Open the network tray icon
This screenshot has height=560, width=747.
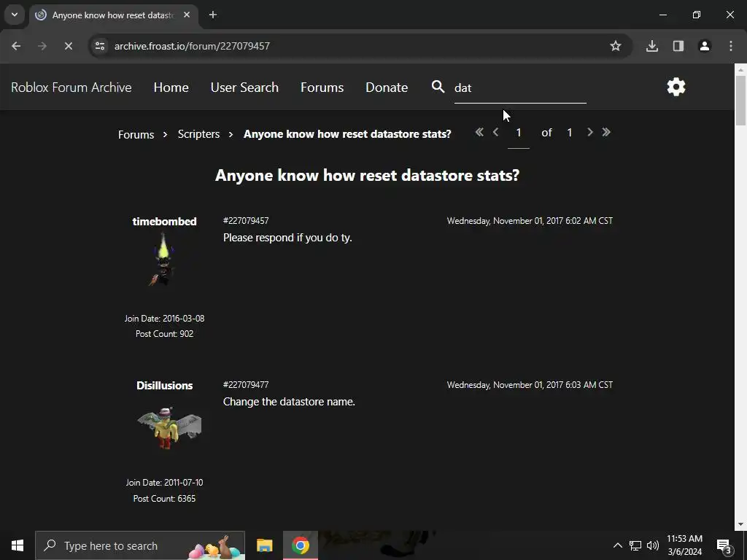(x=635, y=545)
